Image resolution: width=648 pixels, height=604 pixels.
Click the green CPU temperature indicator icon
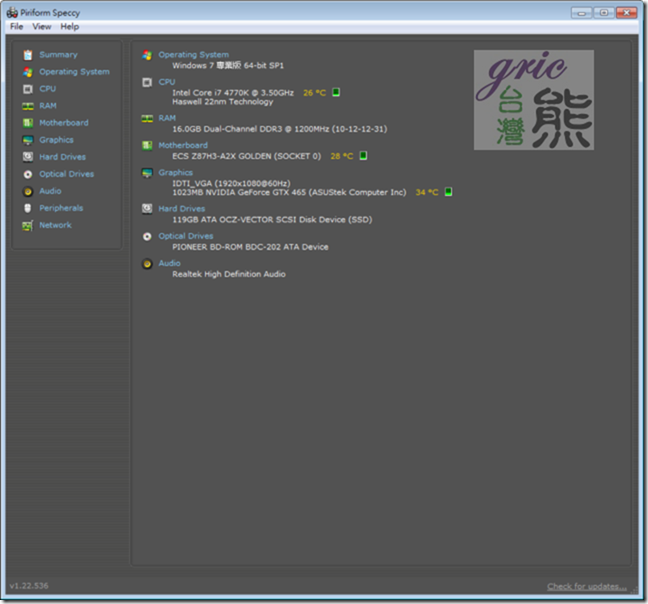(336, 92)
